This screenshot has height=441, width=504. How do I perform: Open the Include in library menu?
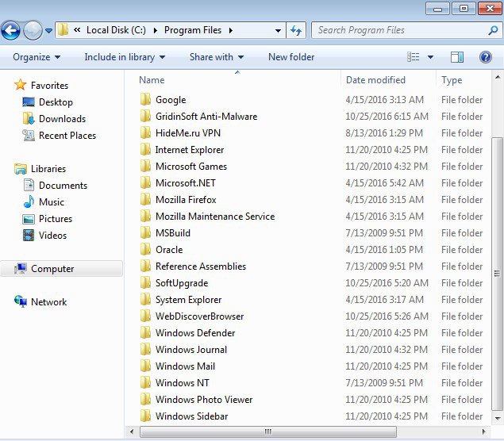pyautogui.click(x=125, y=57)
